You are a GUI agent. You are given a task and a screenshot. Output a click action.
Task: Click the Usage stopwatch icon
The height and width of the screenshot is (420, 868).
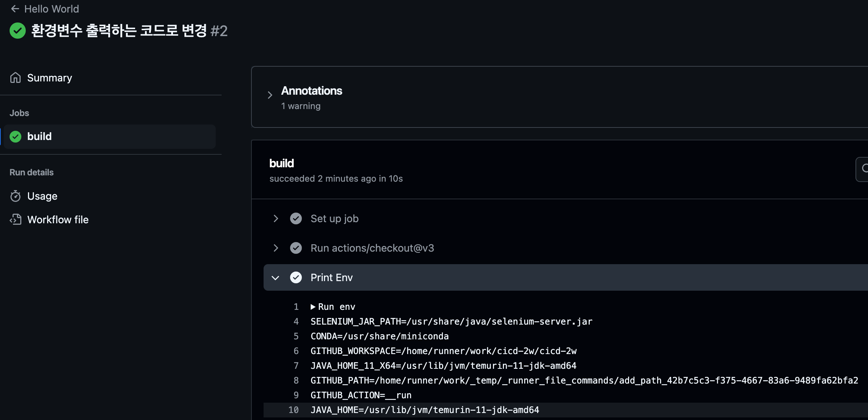15,196
